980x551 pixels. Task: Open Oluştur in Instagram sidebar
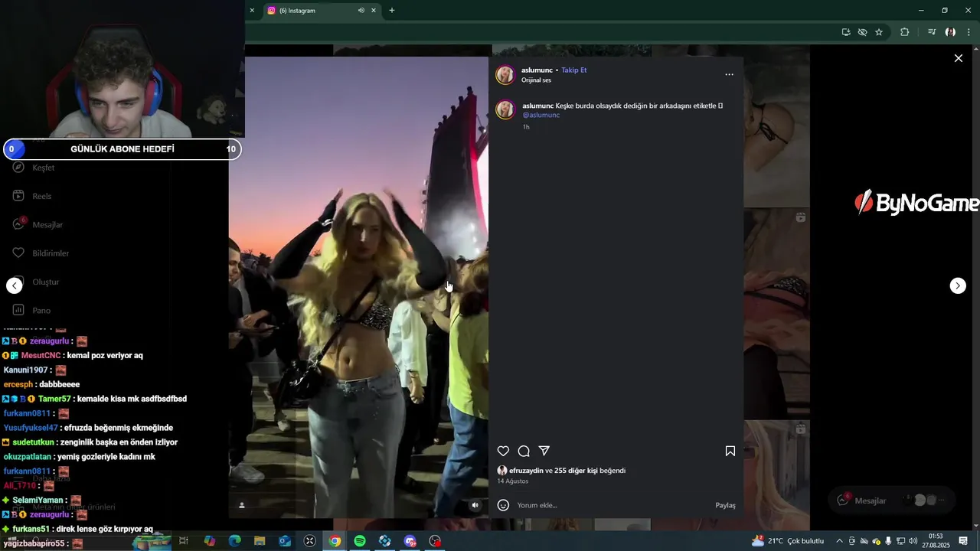coord(35,282)
